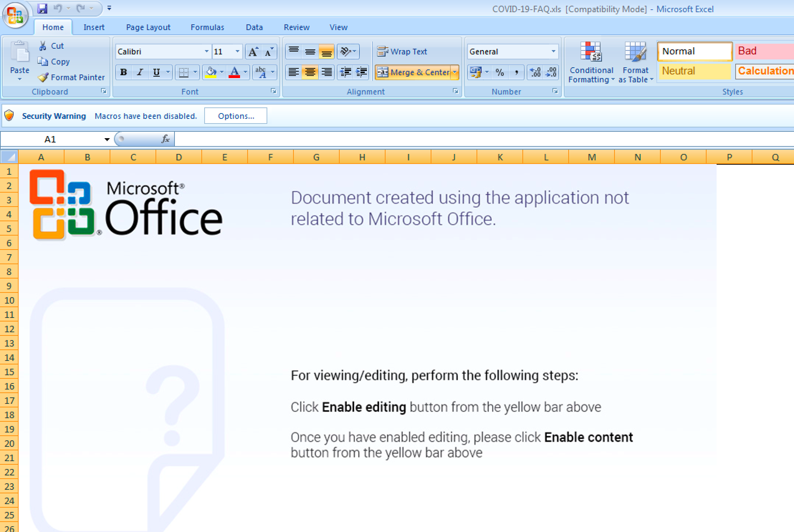This screenshot has width=794, height=532.
Task: Expand the Name Box dropdown
Action: pos(107,139)
